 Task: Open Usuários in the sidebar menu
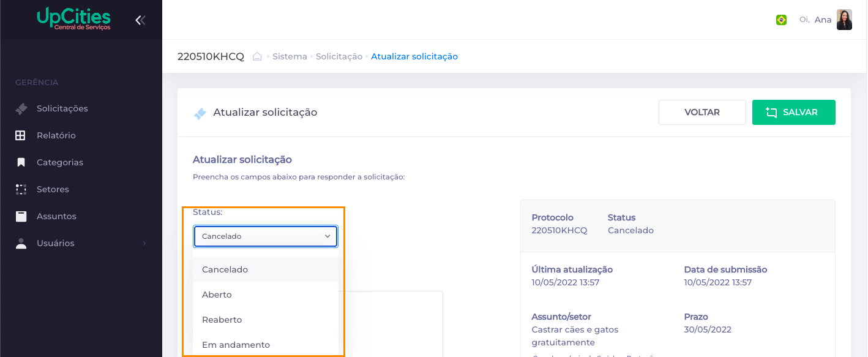pyautogui.click(x=56, y=243)
